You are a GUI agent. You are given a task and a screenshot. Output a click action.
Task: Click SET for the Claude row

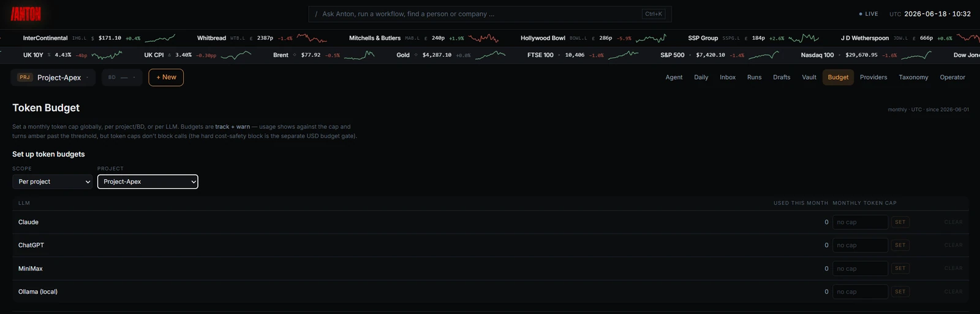pos(900,222)
